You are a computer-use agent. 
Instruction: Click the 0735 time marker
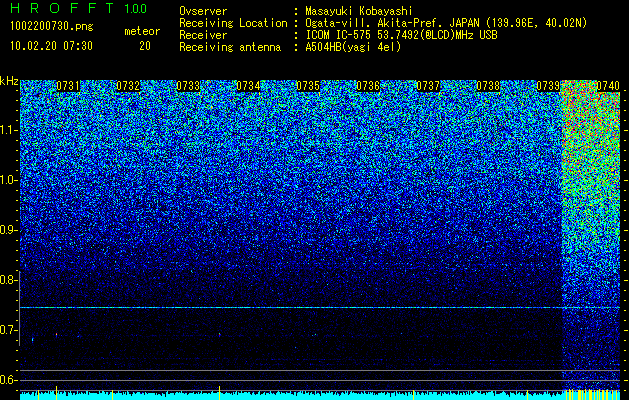tap(308, 86)
